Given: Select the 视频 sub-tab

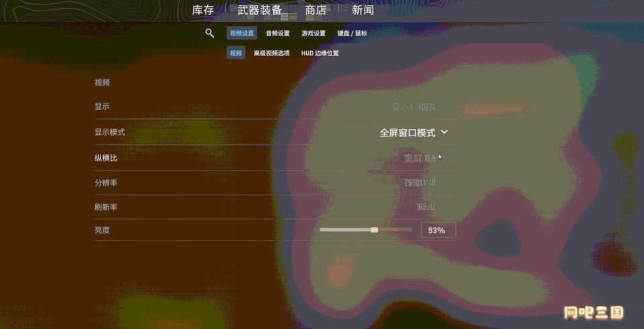Looking at the screenshot, I should coord(236,53).
